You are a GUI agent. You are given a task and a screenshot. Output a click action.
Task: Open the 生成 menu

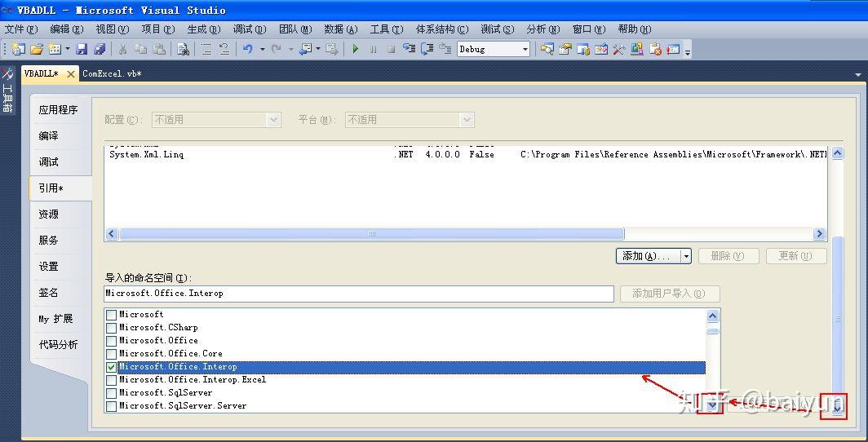click(204, 29)
